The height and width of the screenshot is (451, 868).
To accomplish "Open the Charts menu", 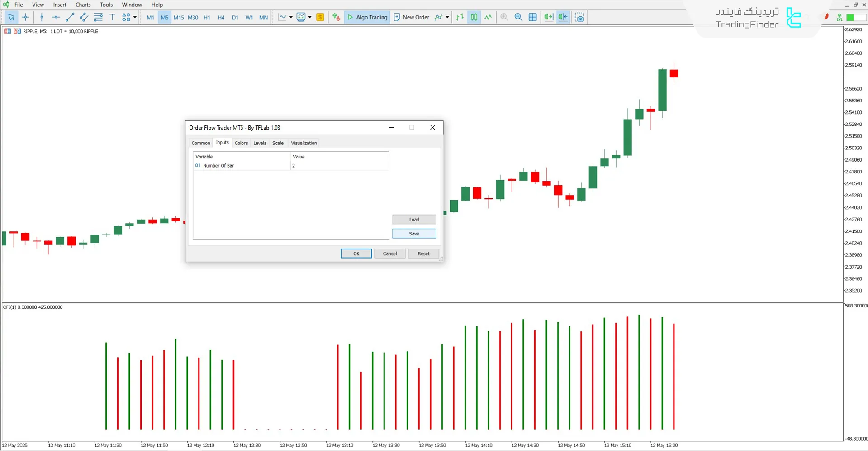I will 83,5.
